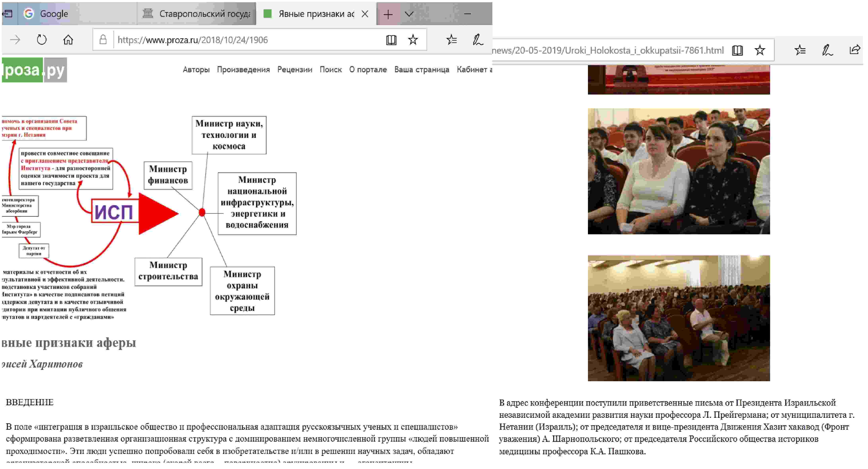Open the Ставропольский госуда tab

196,14
